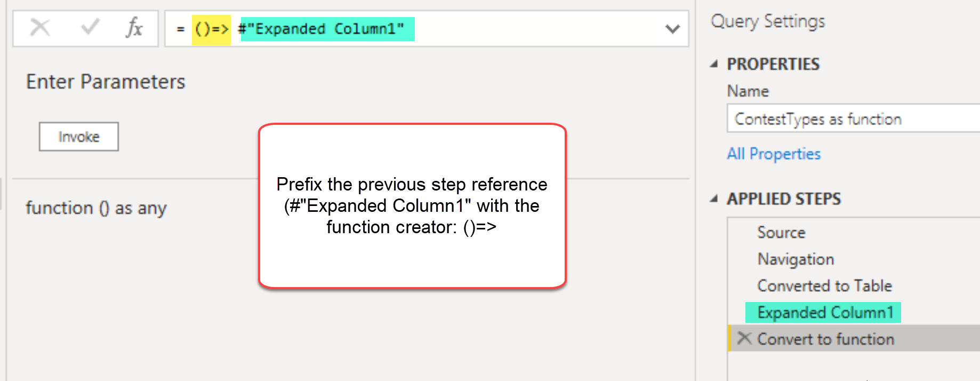This screenshot has height=381, width=980.
Task: Select the Convert to function step
Action: coord(854,338)
